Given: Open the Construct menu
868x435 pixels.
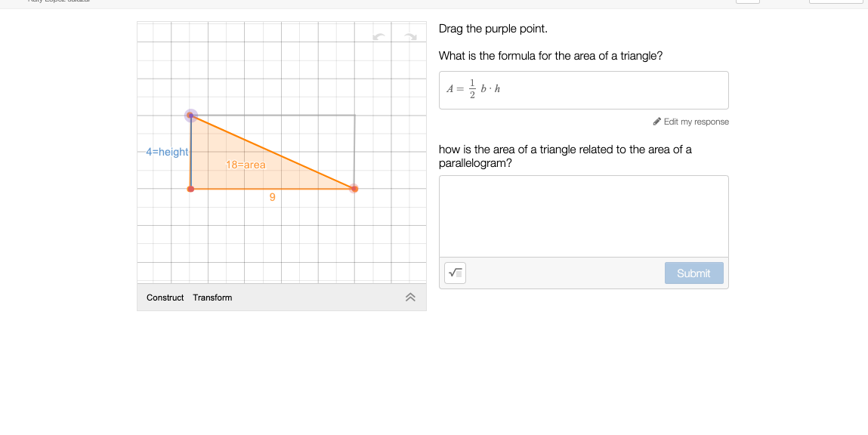Looking at the screenshot, I should pyautogui.click(x=165, y=298).
